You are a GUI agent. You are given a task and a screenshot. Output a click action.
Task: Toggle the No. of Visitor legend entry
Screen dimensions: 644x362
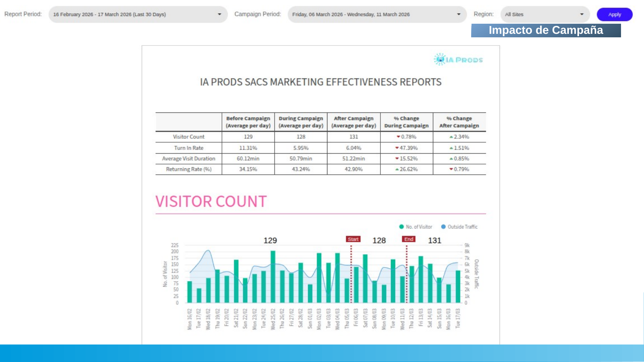click(415, 227)
